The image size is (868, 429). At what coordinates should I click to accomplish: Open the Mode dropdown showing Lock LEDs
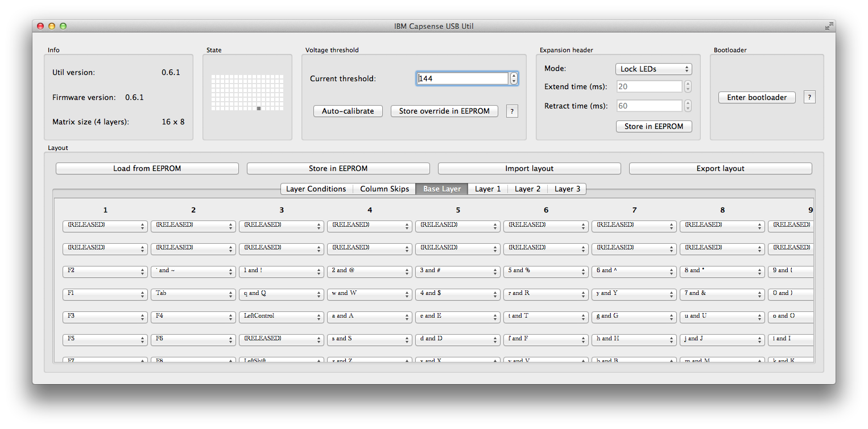point(654,68)
